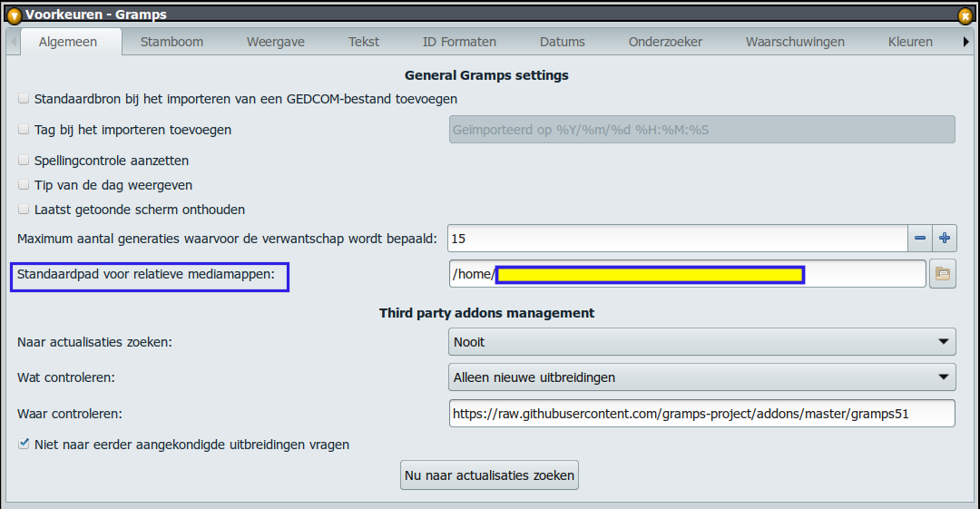The height and width of the screenshot is (509, 980).
Task: Open the Onderzoeker tab
Action: (666, 42)
